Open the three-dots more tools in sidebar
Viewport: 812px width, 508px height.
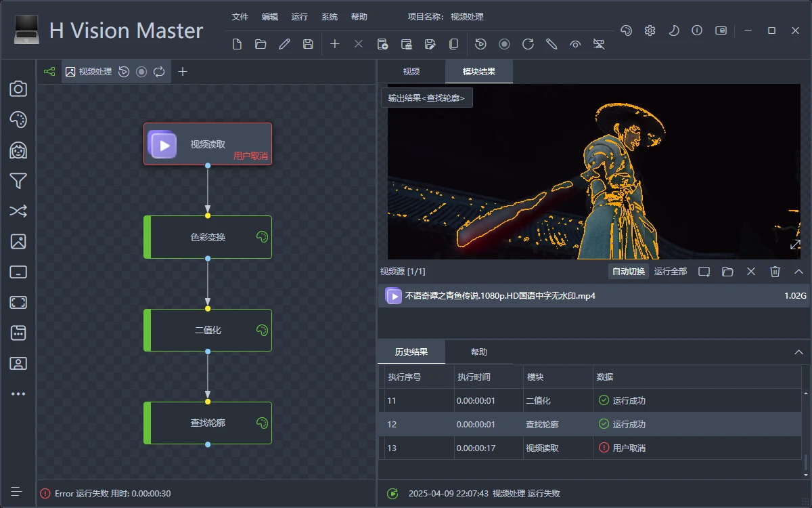pyautogui.click(x=18, y=394)
